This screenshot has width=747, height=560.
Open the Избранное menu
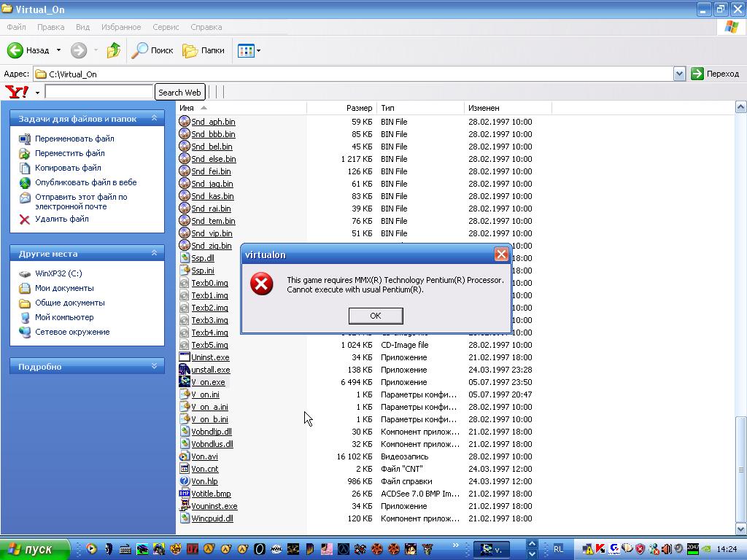pos(121,27)
